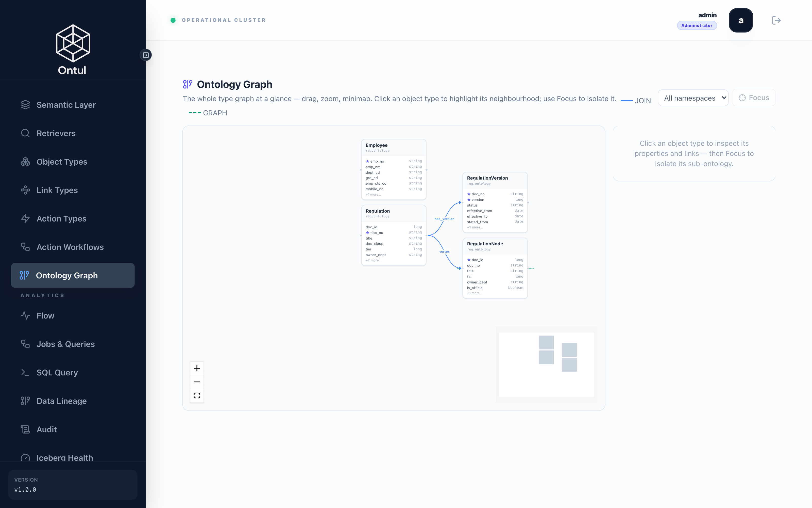Click the Ontul cube logo
The image size is (812, 508).
(x=73, y=43)
